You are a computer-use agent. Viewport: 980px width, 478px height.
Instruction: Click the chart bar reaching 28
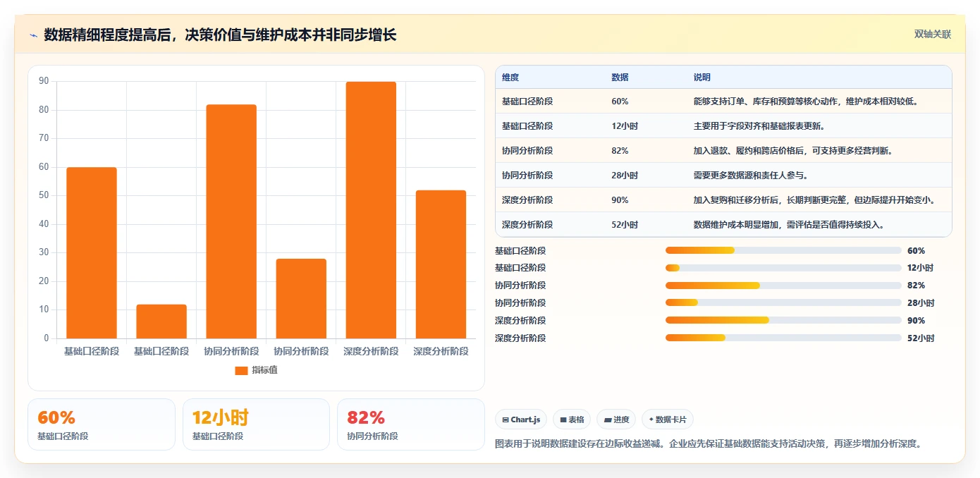301,299
